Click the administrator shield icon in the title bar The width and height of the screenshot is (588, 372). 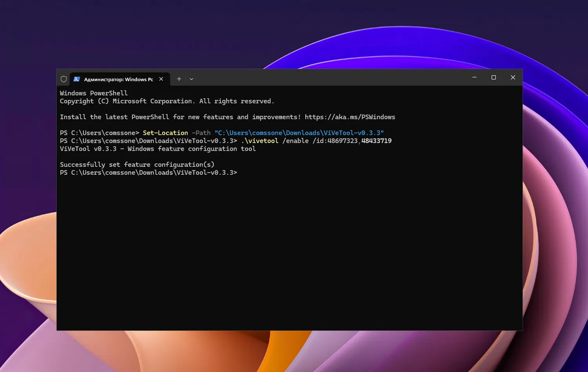64,79
